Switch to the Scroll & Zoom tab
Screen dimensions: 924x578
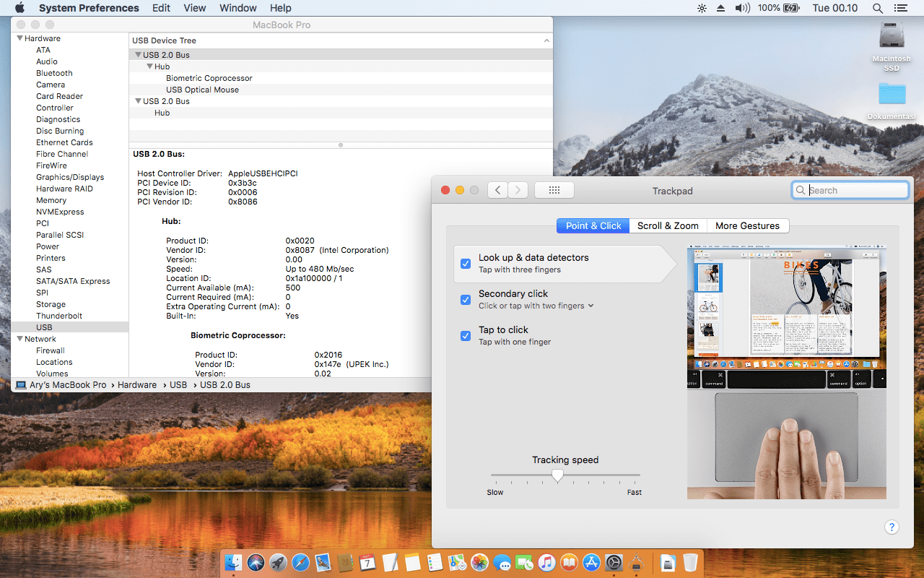(668, 226)
